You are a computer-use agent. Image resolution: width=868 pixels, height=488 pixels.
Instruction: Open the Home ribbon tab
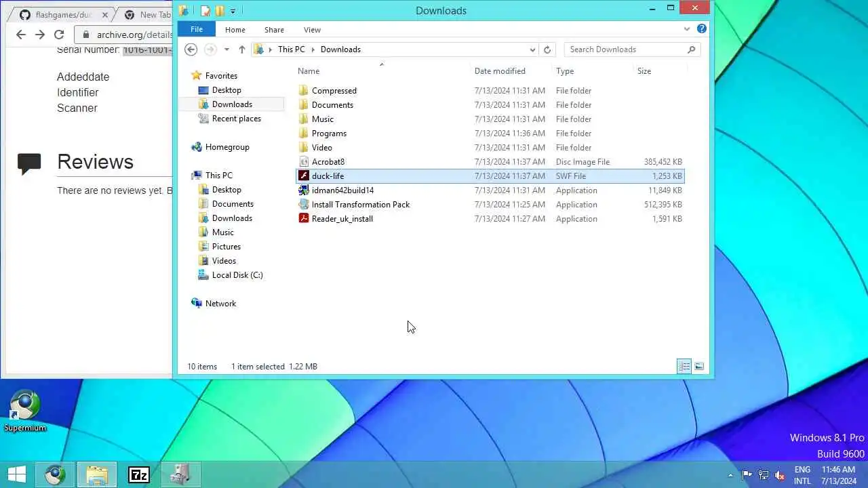pos(235,29)
